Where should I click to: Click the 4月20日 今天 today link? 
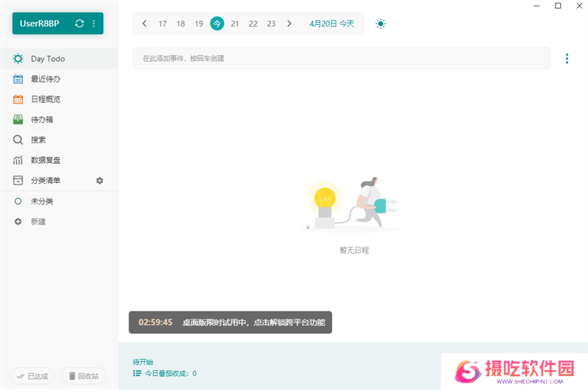coord(331,24)
